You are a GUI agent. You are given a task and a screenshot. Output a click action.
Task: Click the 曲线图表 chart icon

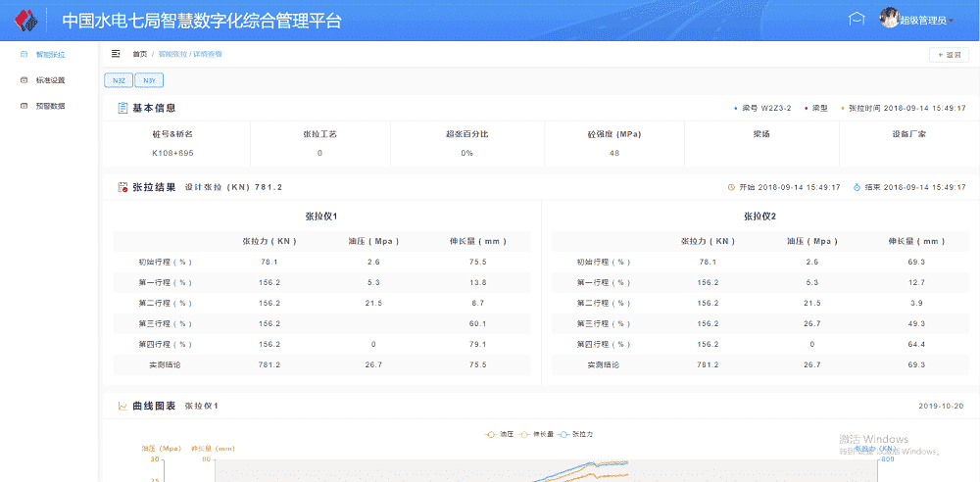point(122,406)
